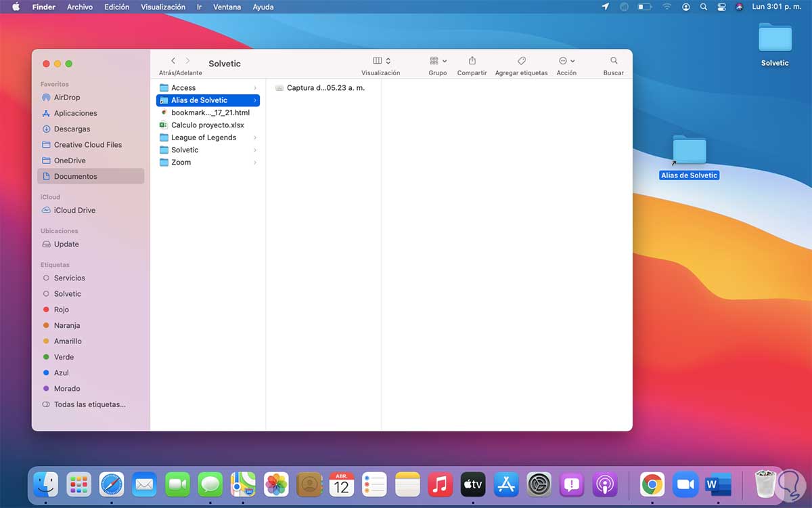Expand the Access folder chevron
Viewport: 812px width, 508px height.
255,88
